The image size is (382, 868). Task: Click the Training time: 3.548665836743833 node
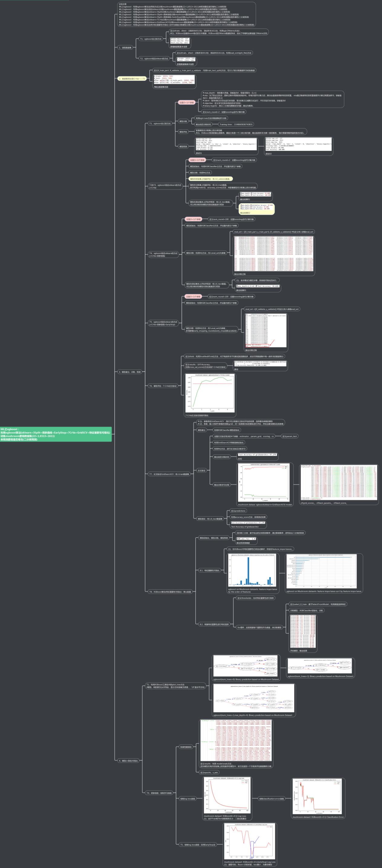pyautogui.click(x=236, y=124)
